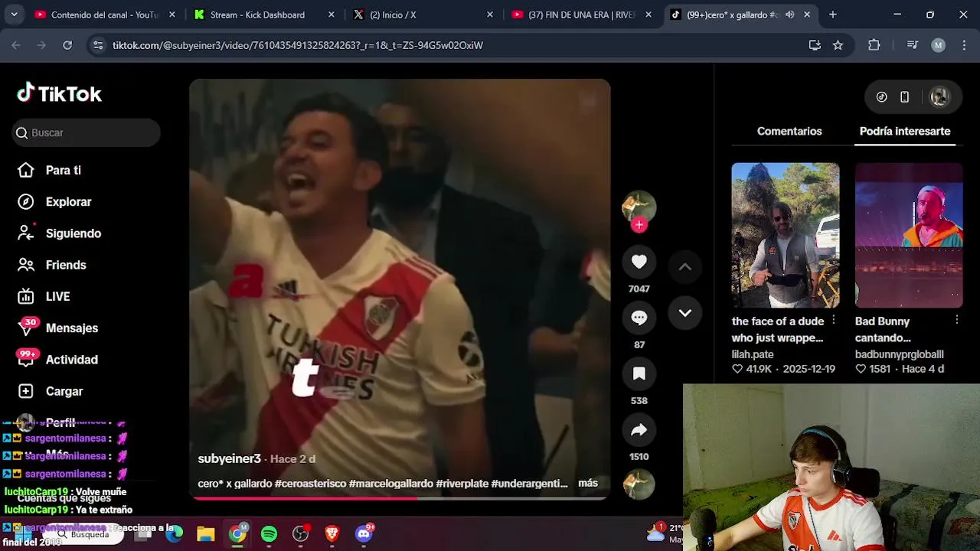This screenshot has height=551, width=980.
Task: View site information icon in address bar
Action: [x=98, y=45]
